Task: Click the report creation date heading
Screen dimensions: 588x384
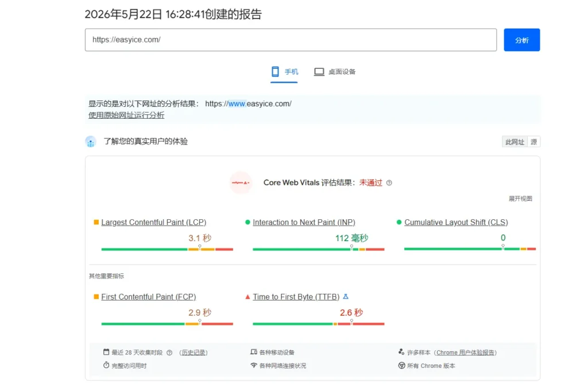Action: [x=173, y=14]
